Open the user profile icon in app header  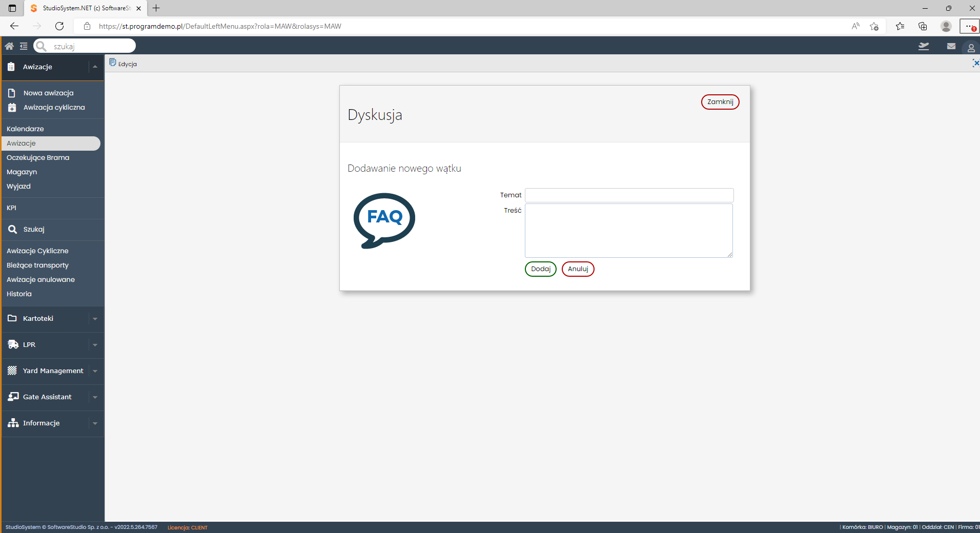pos(971,48)
